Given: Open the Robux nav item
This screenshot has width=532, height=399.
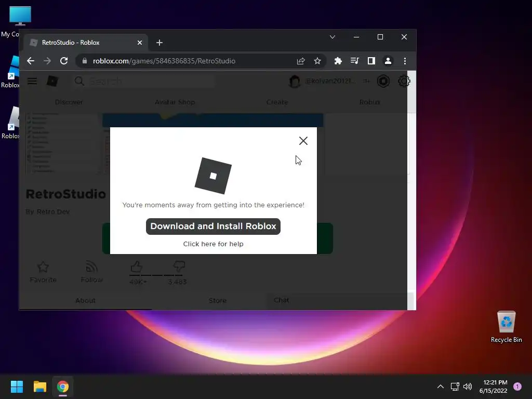Looking at the screenshot, I should click(370, 102).
